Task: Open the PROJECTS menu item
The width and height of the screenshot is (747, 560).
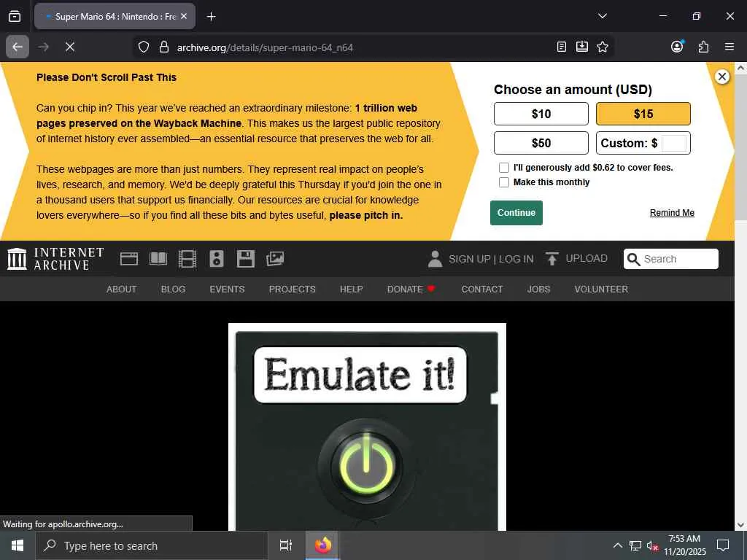Action: tap(292, 289)
